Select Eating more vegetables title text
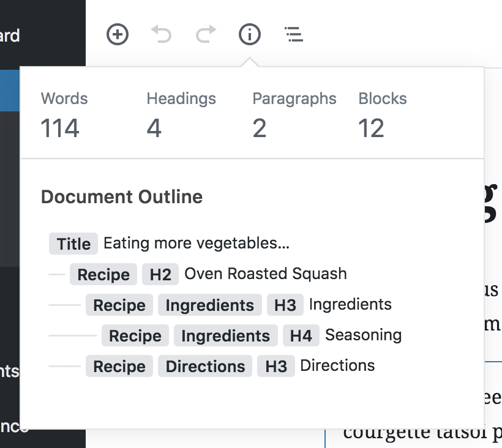 pyautogui.click(x=197, y=243)
